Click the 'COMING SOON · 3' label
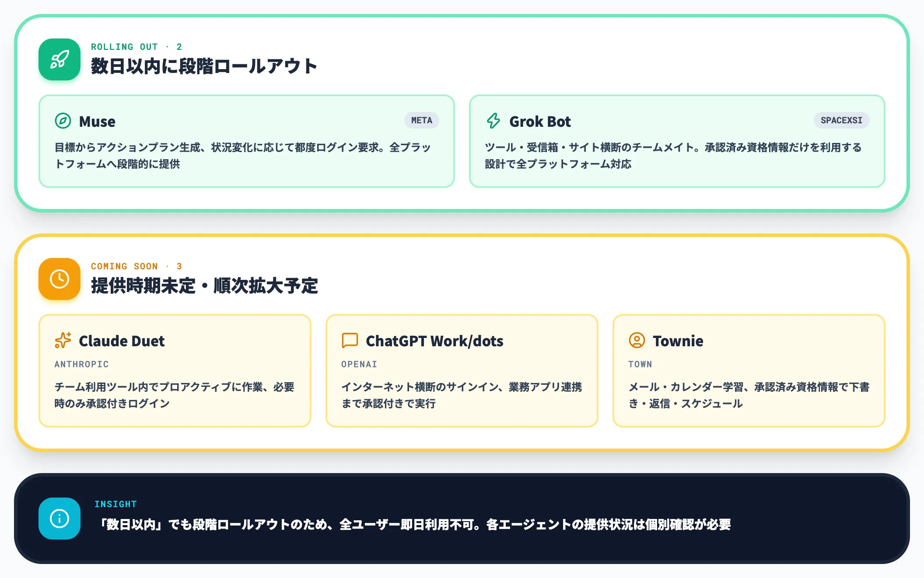Image resolution: width=924 pixels, height=578 pixels. click(136, 266)
